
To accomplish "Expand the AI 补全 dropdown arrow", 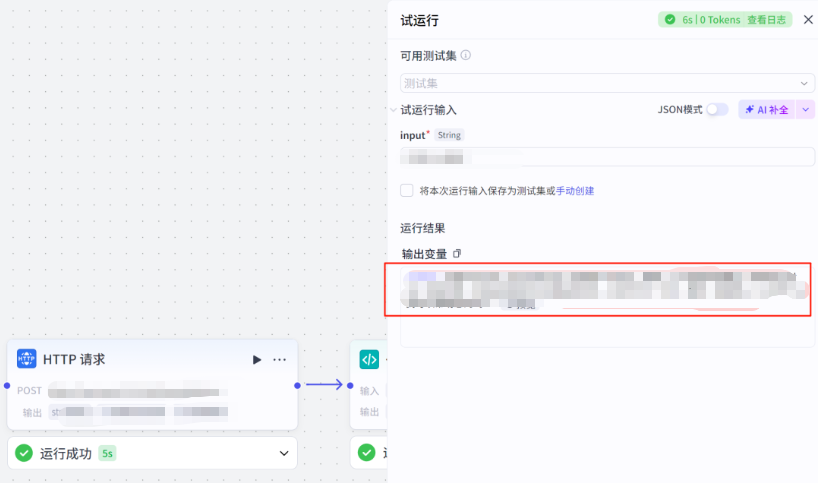I will pyautogui.click(x=805, y=110).
